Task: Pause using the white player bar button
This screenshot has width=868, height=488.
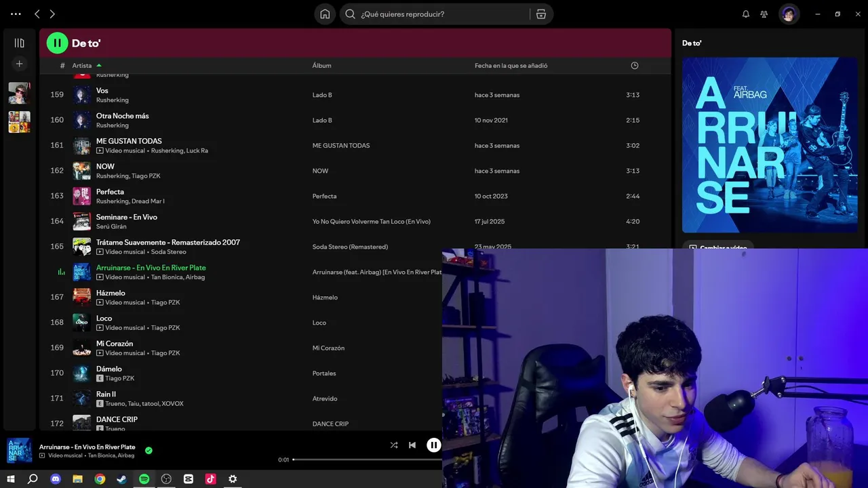Action: coord(433,445)
